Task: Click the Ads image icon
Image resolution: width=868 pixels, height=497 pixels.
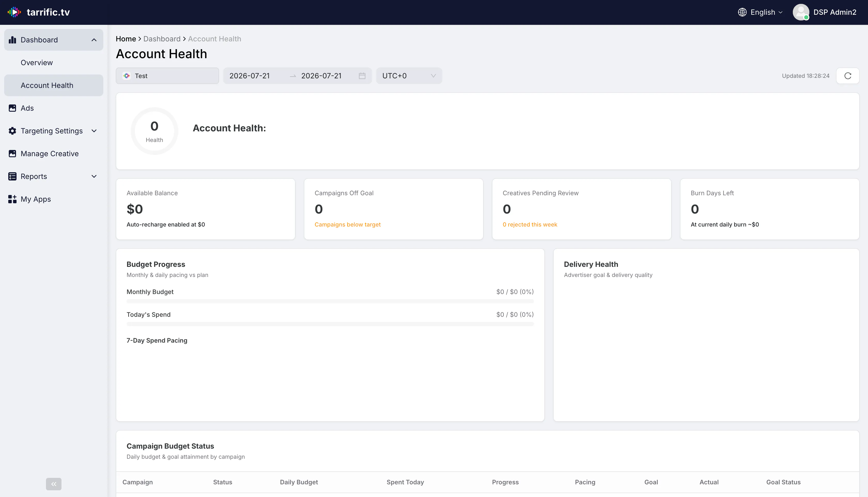Action: pyautogui.click(x=12, y=108)
